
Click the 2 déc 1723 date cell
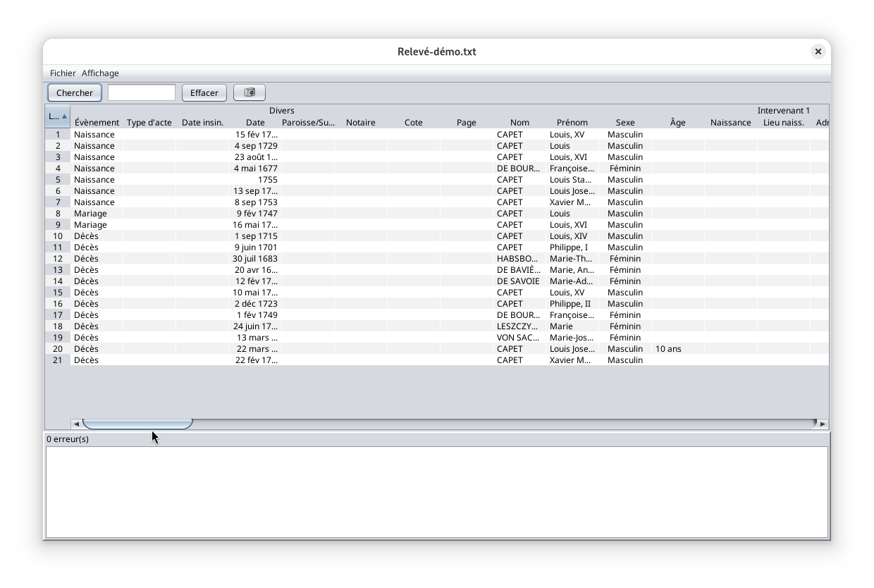tap(256, 304)
